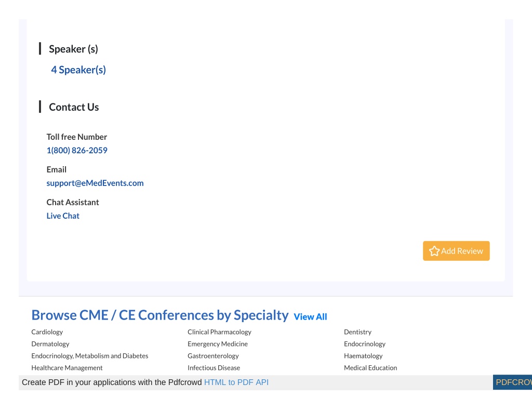
Task: Browse Cardiology conferences
Action: pos(47,332)
